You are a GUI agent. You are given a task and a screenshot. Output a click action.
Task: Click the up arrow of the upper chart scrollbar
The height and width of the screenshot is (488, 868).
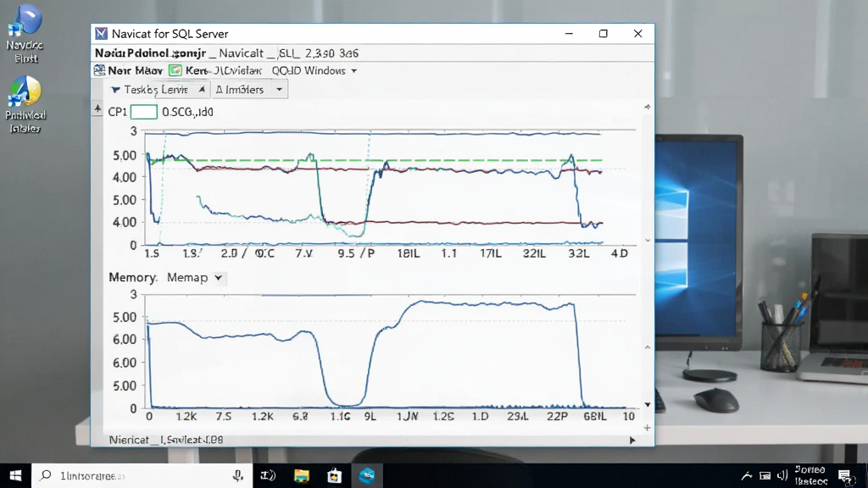point(647,107)
